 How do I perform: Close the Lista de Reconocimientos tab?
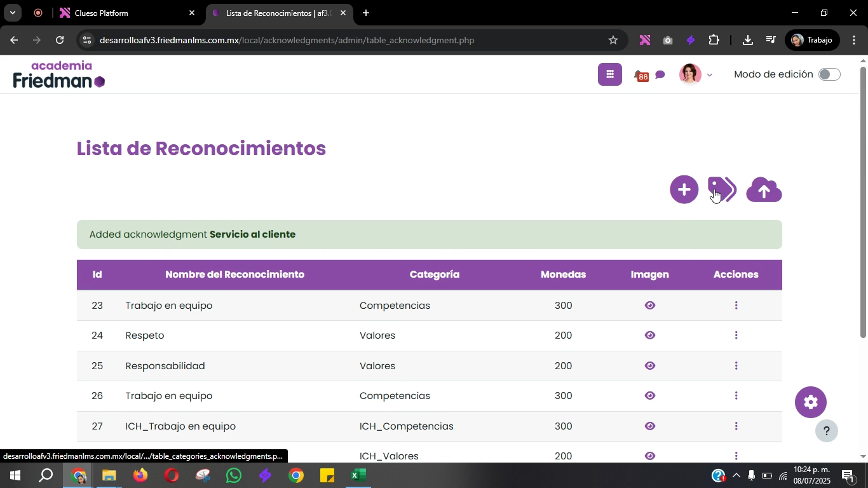click(343, 13)
